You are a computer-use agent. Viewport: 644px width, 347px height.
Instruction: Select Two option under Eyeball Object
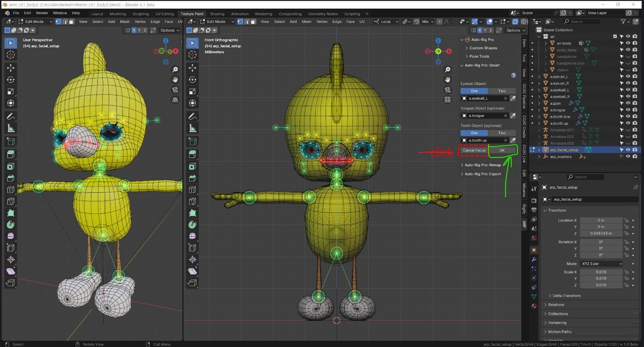click(x=502, y=91)
